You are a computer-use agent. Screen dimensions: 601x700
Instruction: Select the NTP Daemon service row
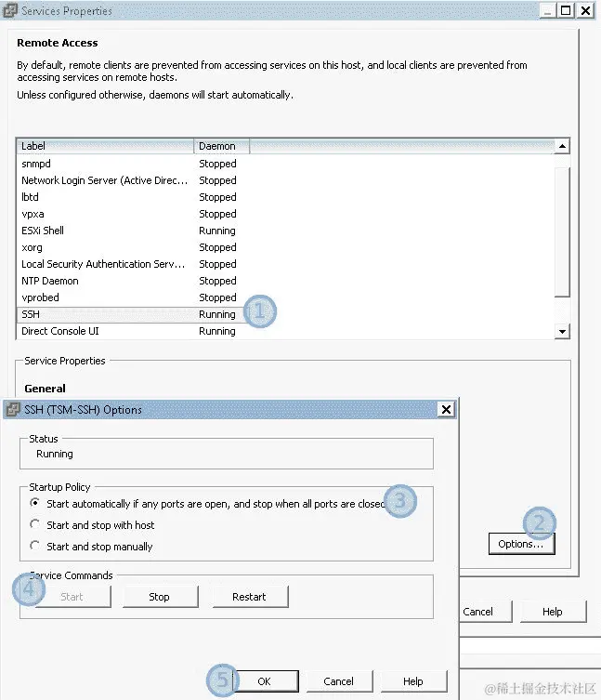tap(285, 281)
